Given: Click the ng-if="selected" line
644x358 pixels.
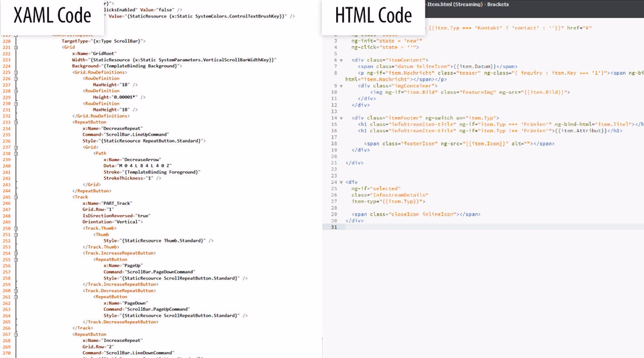Looking at the screenshot, I should (376, 189).
